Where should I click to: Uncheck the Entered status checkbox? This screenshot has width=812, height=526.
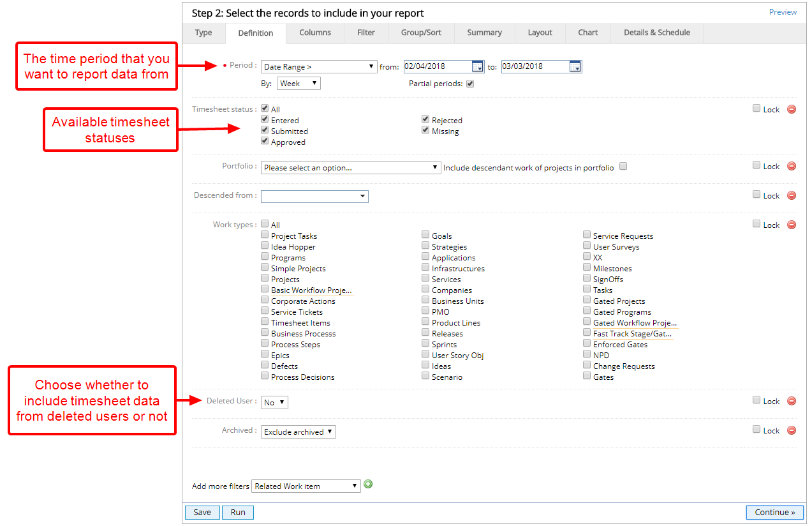coord(265,119)
